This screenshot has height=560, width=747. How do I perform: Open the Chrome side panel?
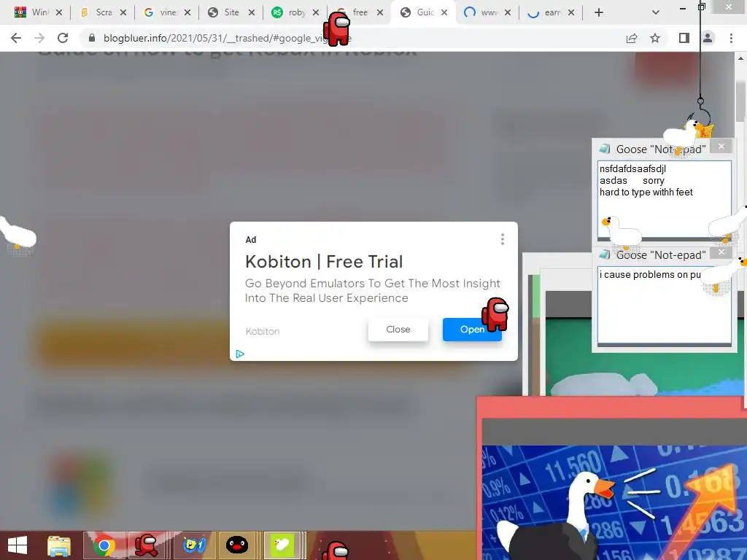pos(684,38)
